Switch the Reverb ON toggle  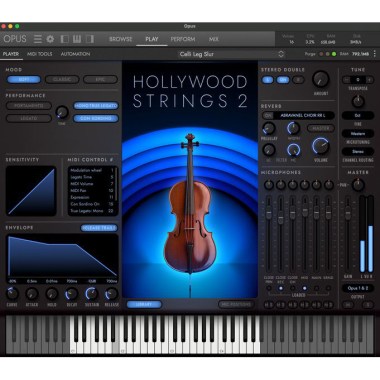(x=268, y=116)
